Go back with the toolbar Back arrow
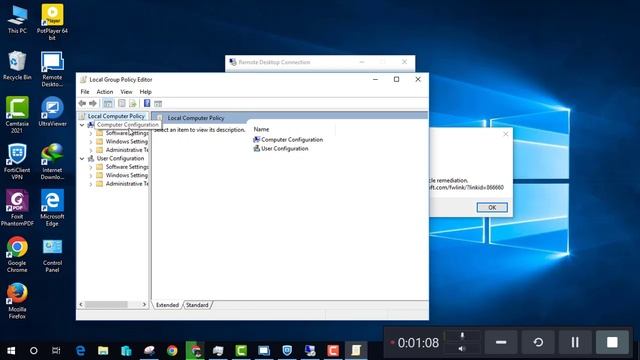 82,104
